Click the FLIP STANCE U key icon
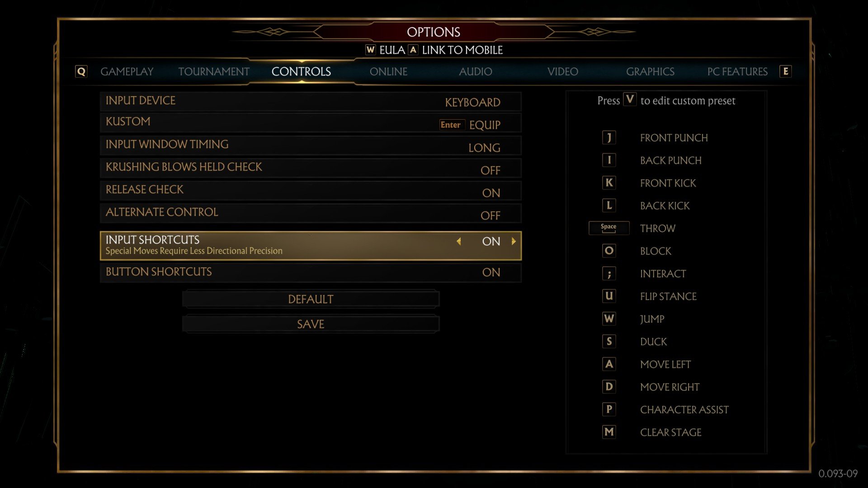Image resolution: width=868 pixels, height=488 pixels. pos(609,296)
